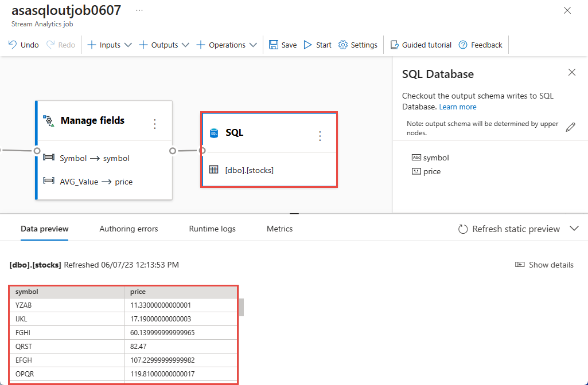This screenshot has height=385, width=588.
Task: Click the Learn more link
Action: click(457, 107)
